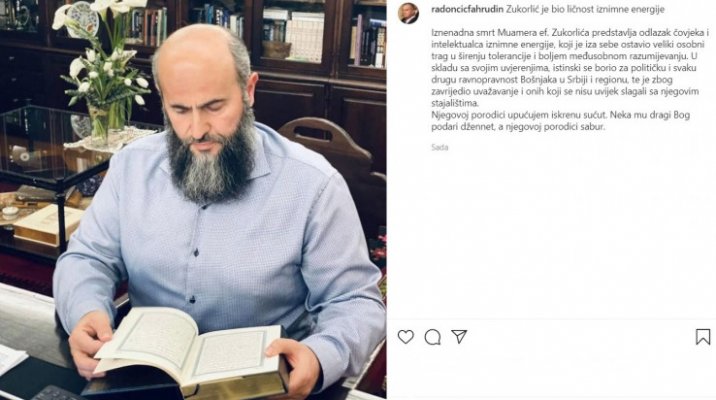Visit the radoncicfahrudin username link
Image resolution: width=716 pixels, height=400 pixels.
[x=467, y=9]
